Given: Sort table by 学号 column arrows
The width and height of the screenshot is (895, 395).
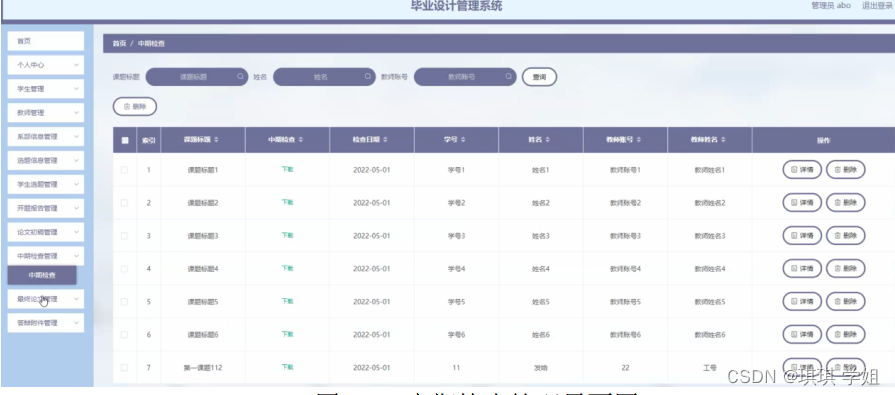Looking at the screenshot, I should [463, 140].
